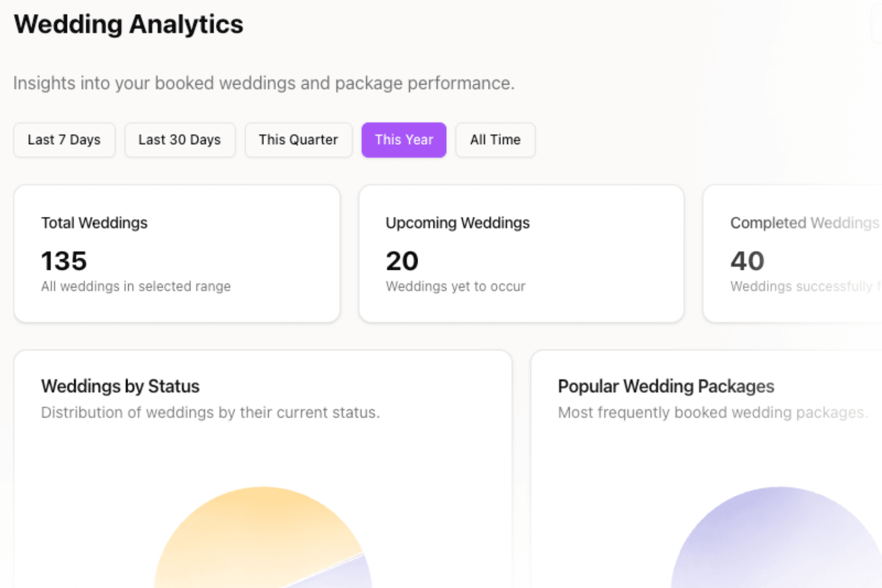This screenshot has width=882, height=588.
Task: Show All Time wedding analytics
Action: (x=495, y=140)
